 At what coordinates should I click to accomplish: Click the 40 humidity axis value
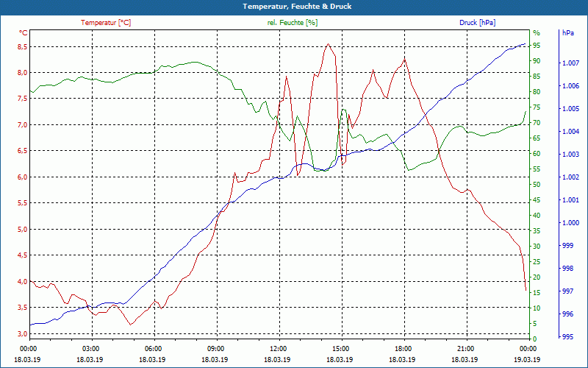point(537,215)
